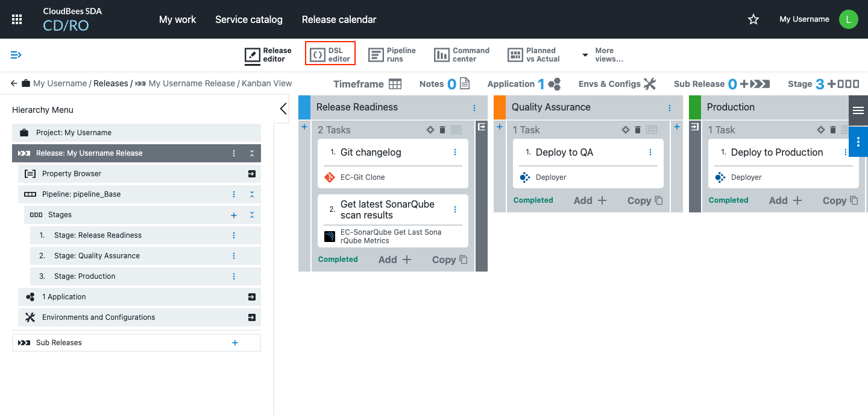Open Release Readiness exit gate icon

click(x=482, y=127)
